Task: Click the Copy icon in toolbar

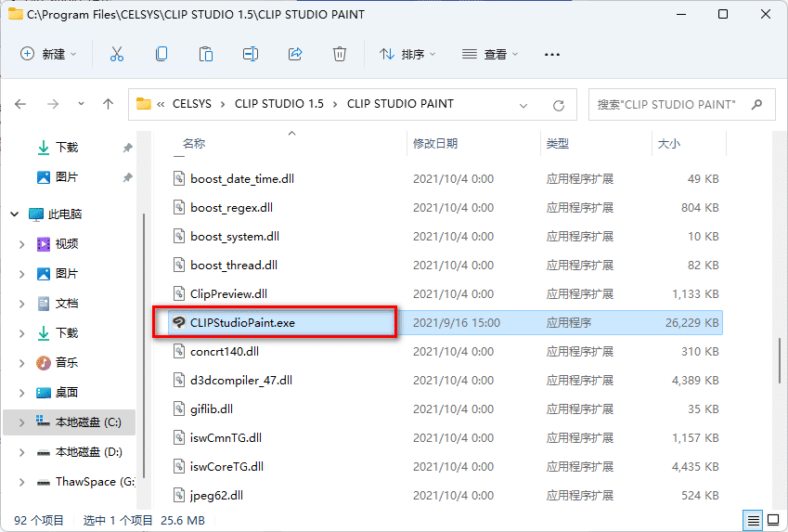Action: 161,54
